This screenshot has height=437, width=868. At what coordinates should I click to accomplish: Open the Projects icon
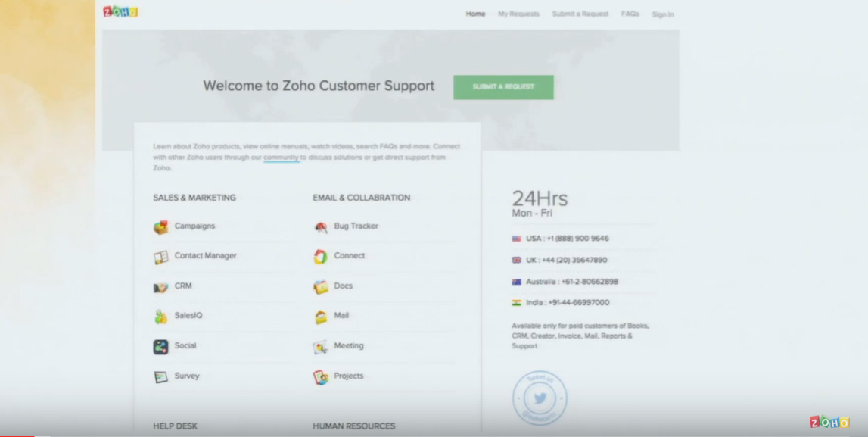point(321,376)
